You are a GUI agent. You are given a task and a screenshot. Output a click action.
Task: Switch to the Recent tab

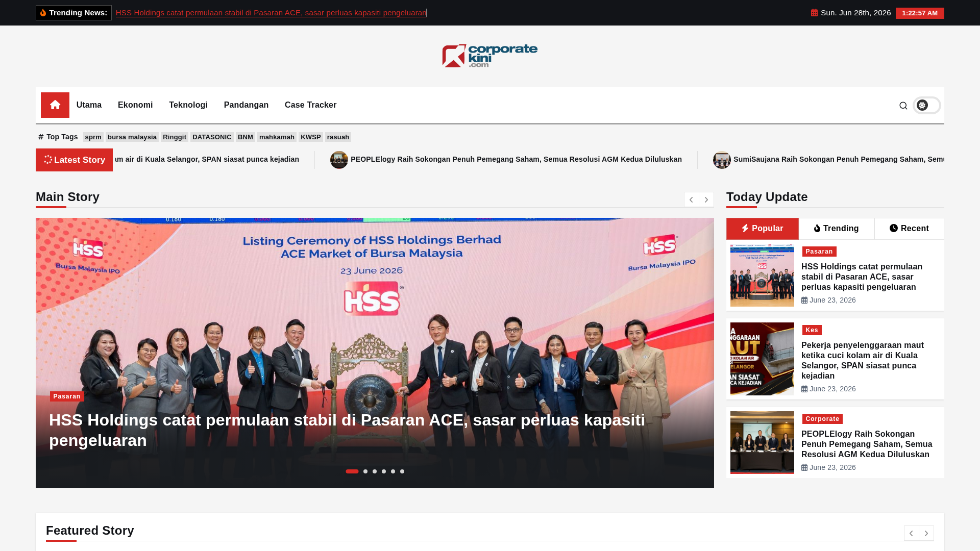[909, 229]
